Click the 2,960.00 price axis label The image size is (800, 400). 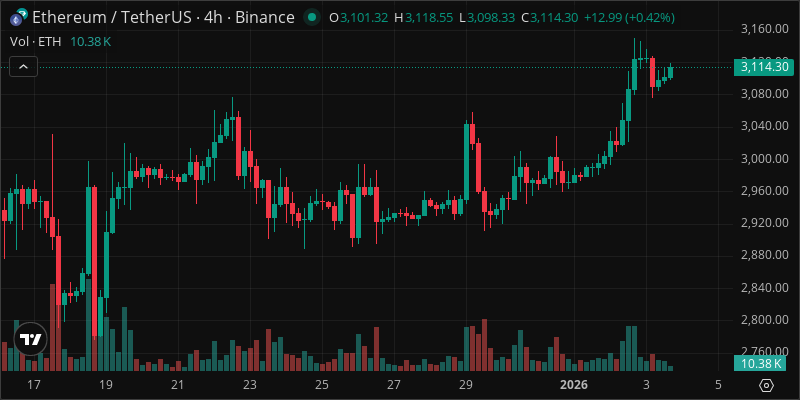click(764, 191)
